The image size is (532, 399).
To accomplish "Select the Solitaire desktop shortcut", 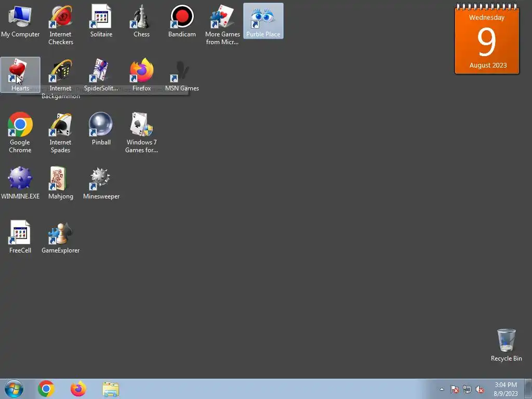I will (101, 21).
